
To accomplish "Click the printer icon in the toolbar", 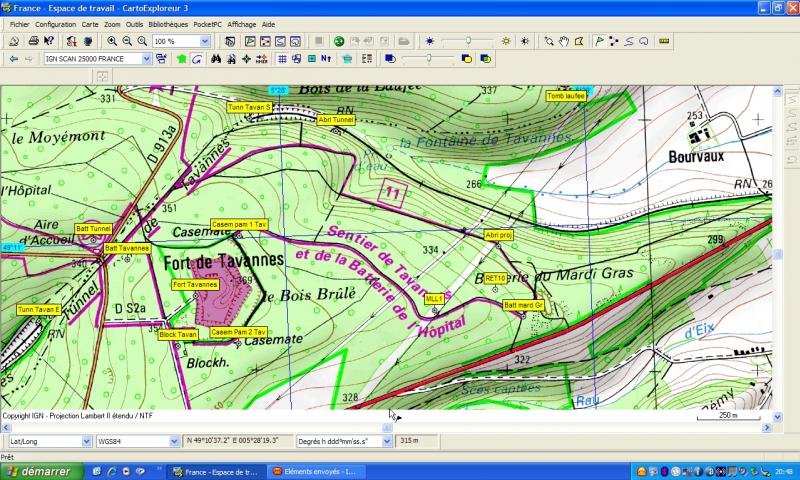I will click(33, 41).
